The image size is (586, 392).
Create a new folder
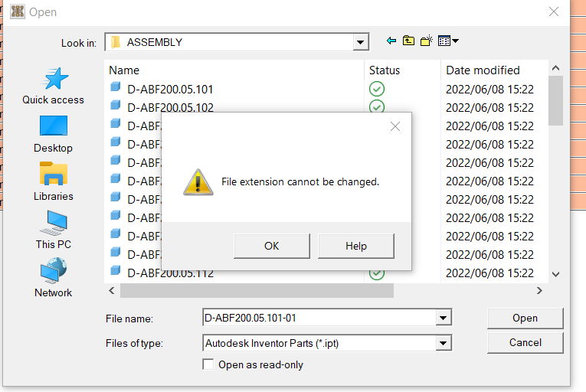427,41
